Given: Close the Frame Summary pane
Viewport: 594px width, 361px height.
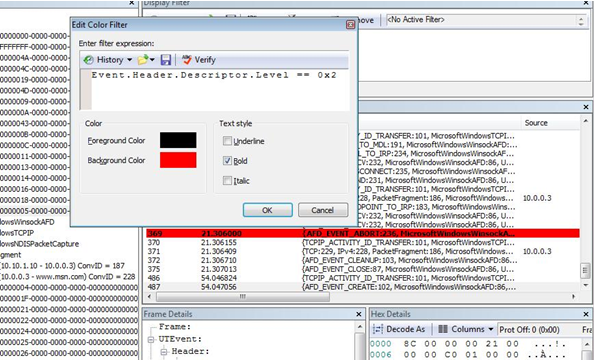Looking at the screenshot, I should pos(586,107).
